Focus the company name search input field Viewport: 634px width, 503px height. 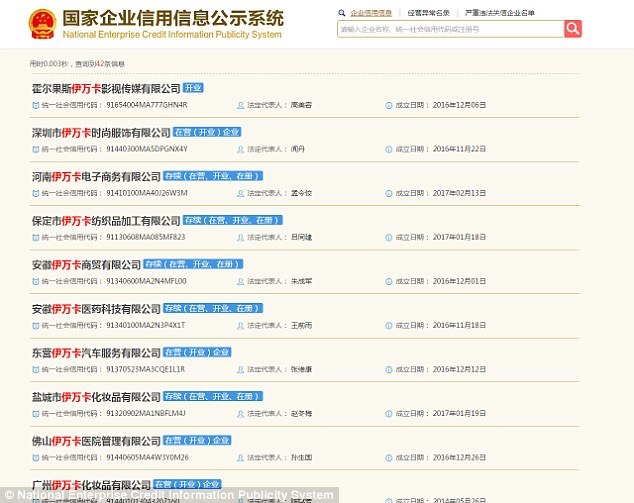[450, 29]
